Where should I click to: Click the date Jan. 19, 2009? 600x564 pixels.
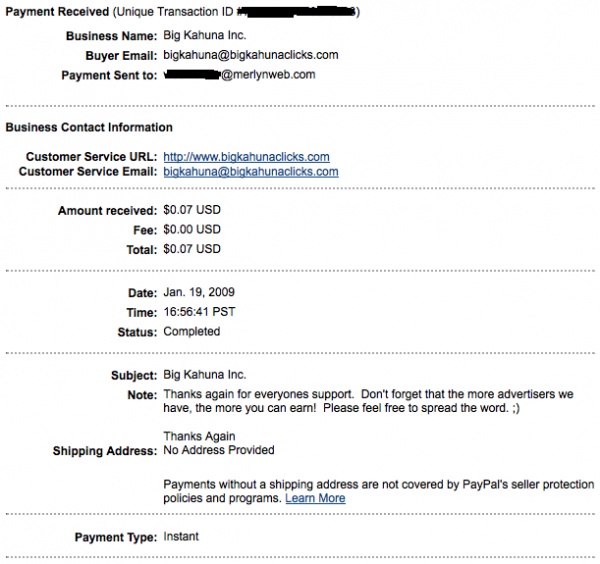[x=200, y=293]
